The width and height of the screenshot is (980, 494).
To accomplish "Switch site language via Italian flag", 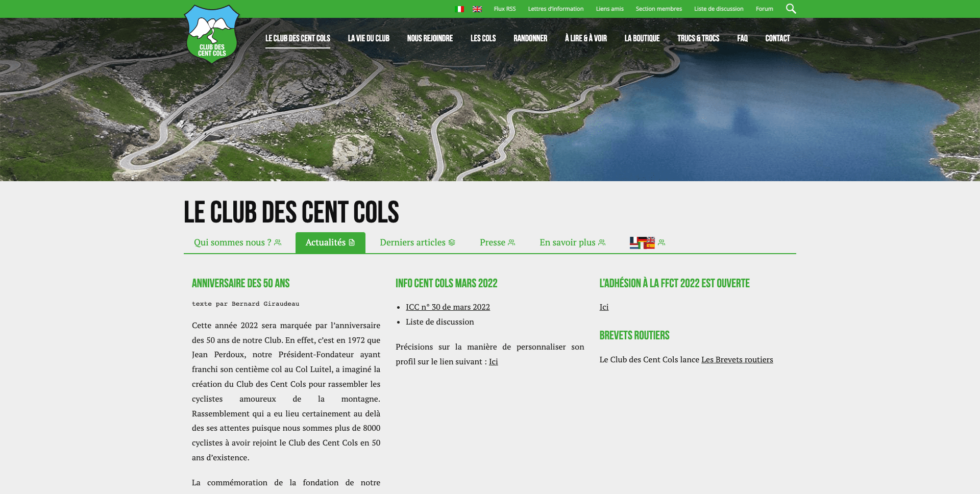I will (x=459, y=9).
